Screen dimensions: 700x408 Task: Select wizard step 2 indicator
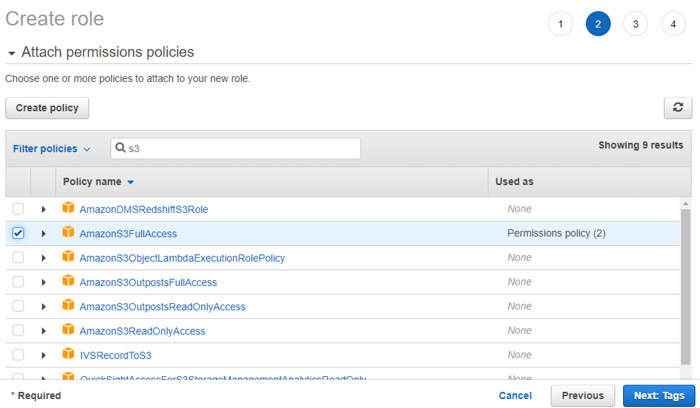click(x=598, y=24)
